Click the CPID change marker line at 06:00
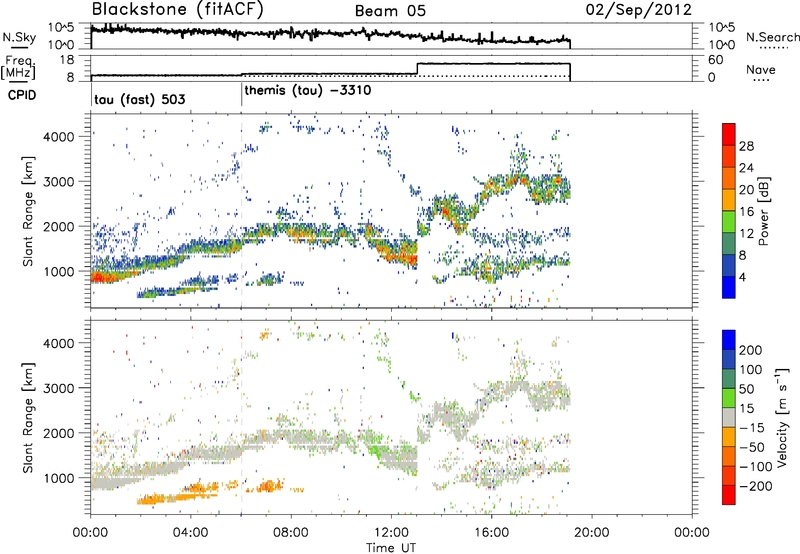The width and height of the screenshot is (800, 554). (x=241, y=95)
